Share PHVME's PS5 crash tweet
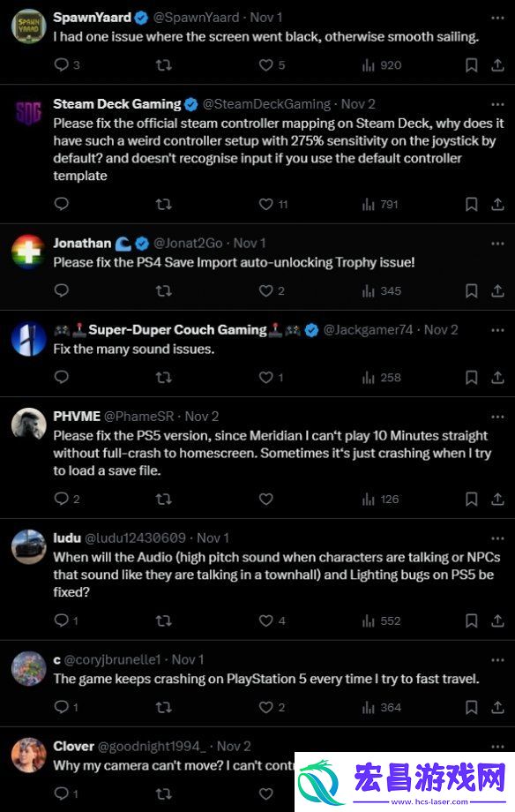 coord(497,499)
